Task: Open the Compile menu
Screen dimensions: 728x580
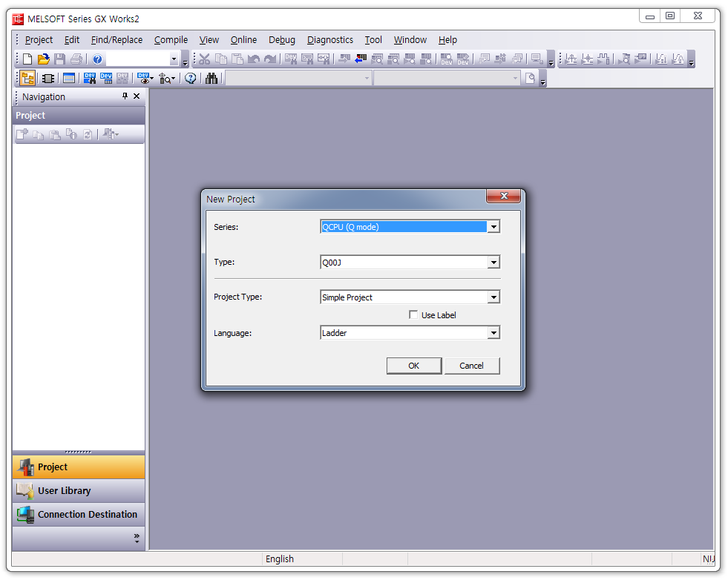Action: click(171, 40)
